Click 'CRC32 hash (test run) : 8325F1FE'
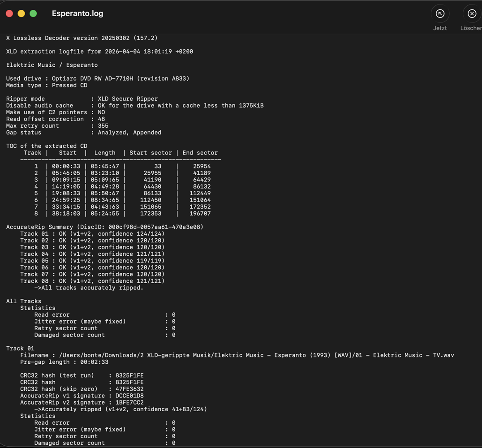 pos(82,376)
